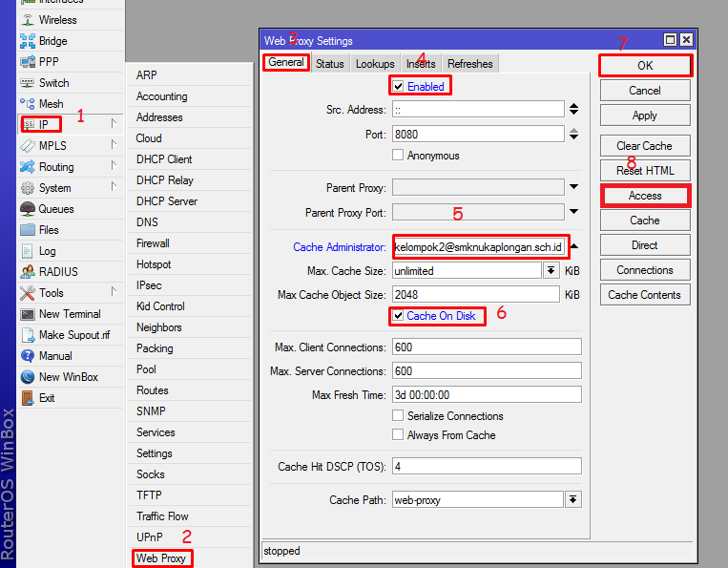This screenshot has width=728, height=568.
Task: Switch to the Refreshes tab
Action: (469, 64)
